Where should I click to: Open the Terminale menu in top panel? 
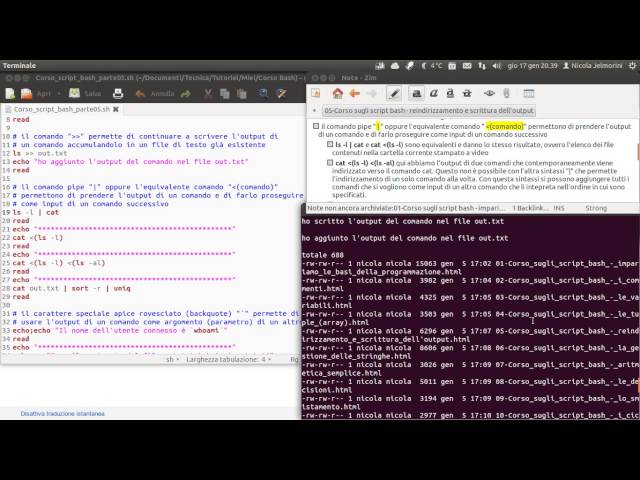tap(19, 66)
